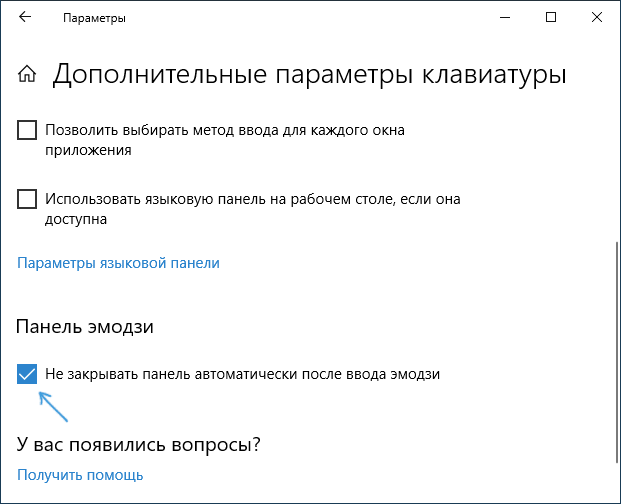Open Параметры языковой панели link
This screenshot has width=621, height=504.
click(118, 263)
